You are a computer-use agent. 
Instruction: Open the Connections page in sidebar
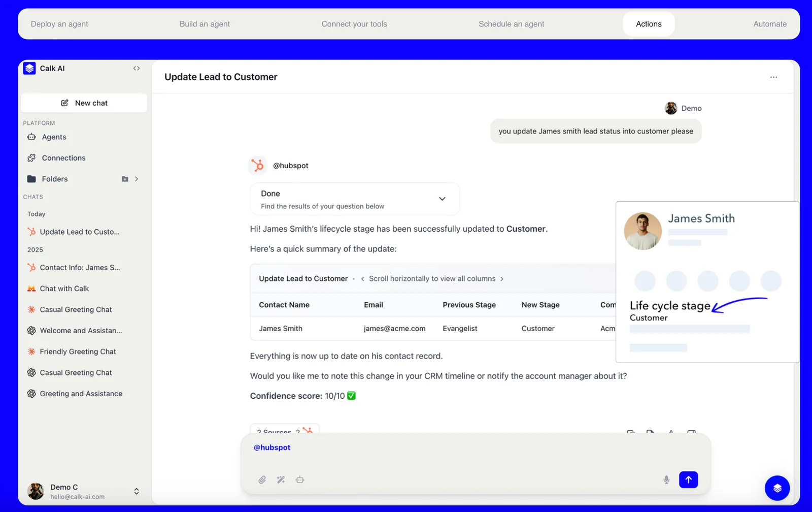click(x=63, y=158)
